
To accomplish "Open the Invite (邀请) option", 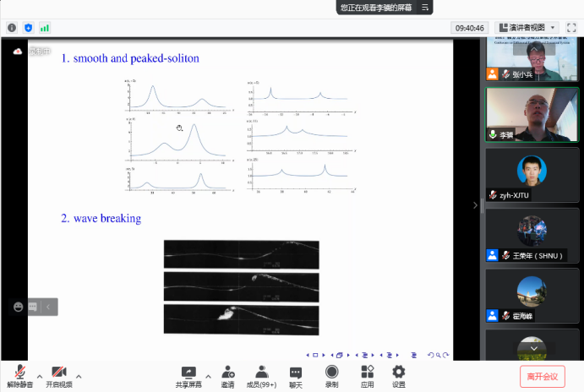I will (x=227, y=375).
